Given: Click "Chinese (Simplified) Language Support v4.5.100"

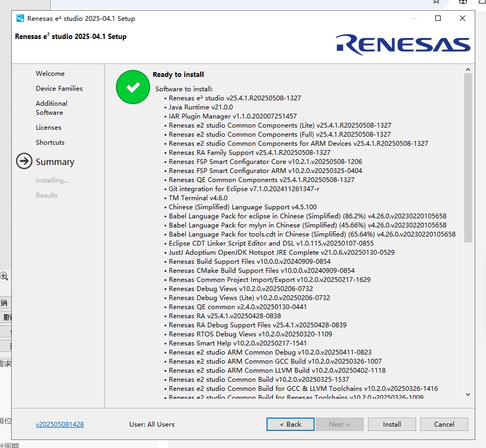Looking at the screenshot, I should pyautogui.click(x=242, y=207).
